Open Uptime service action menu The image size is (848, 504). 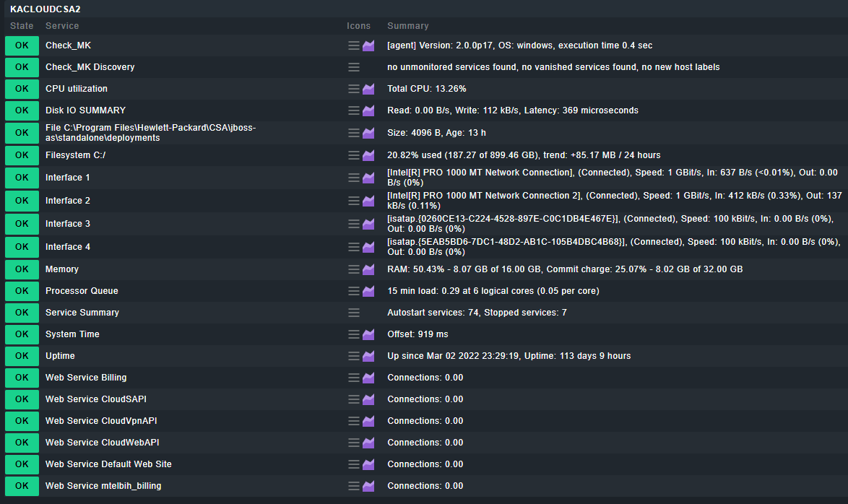[354, 357]
